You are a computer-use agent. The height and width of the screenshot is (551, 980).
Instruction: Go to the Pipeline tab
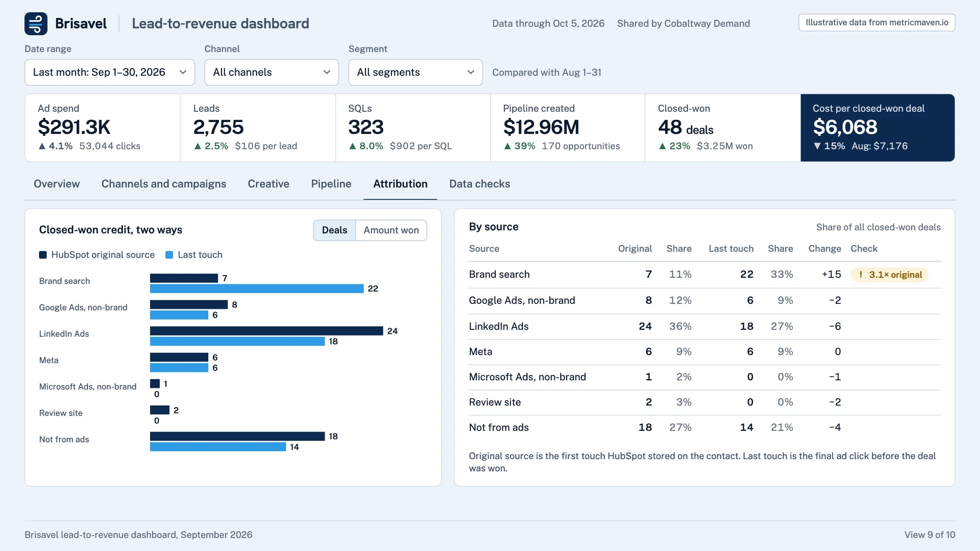tap(331, 184)
